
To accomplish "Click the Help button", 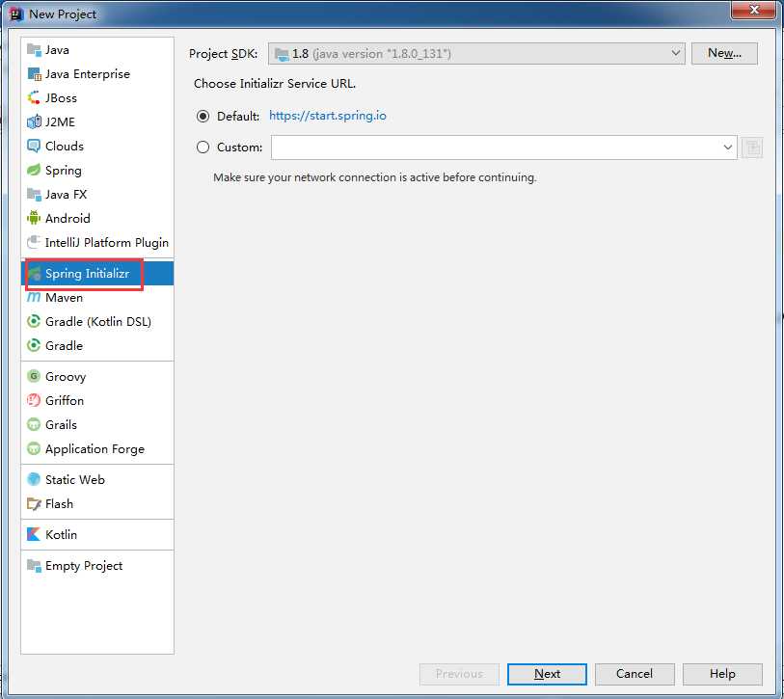I will (722, 674).
